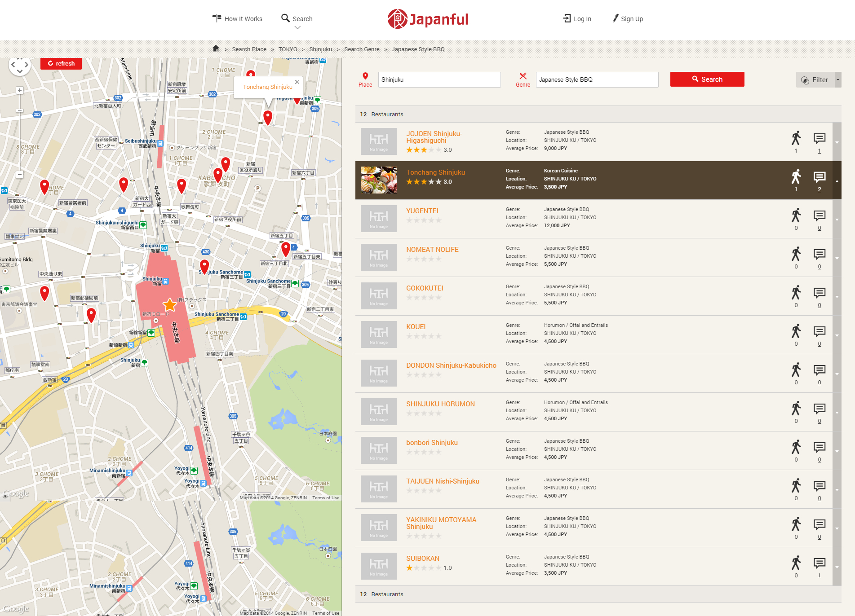The image size is (855, 616).
Task: Click comment icon for YAKINIKU MOTOYAMA
Action: tap(820, 524)
